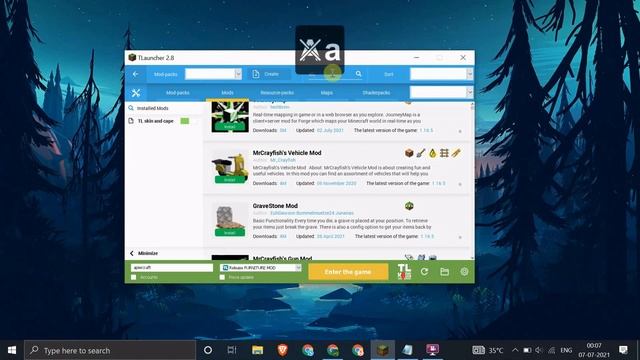Click the TL skin and cape document icon
The image size is (640, 360).
(x=131, y=121)
